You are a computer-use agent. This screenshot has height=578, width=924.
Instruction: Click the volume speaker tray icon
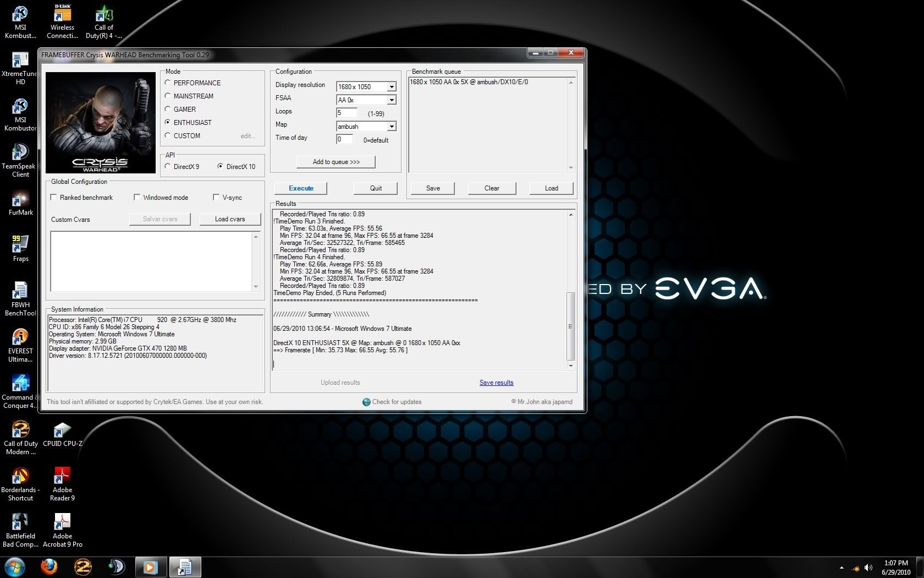(x=868, y=568)
